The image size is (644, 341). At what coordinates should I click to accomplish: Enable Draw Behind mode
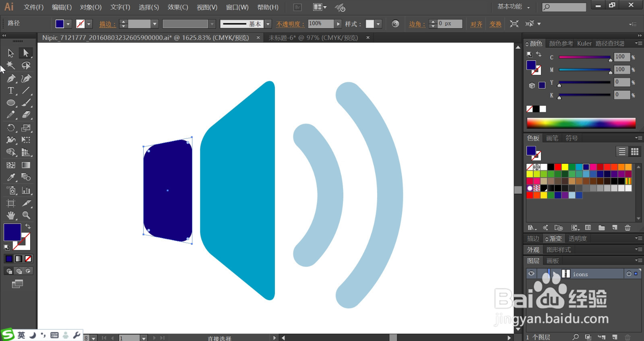pyautogui.click(x=19, y=271)
